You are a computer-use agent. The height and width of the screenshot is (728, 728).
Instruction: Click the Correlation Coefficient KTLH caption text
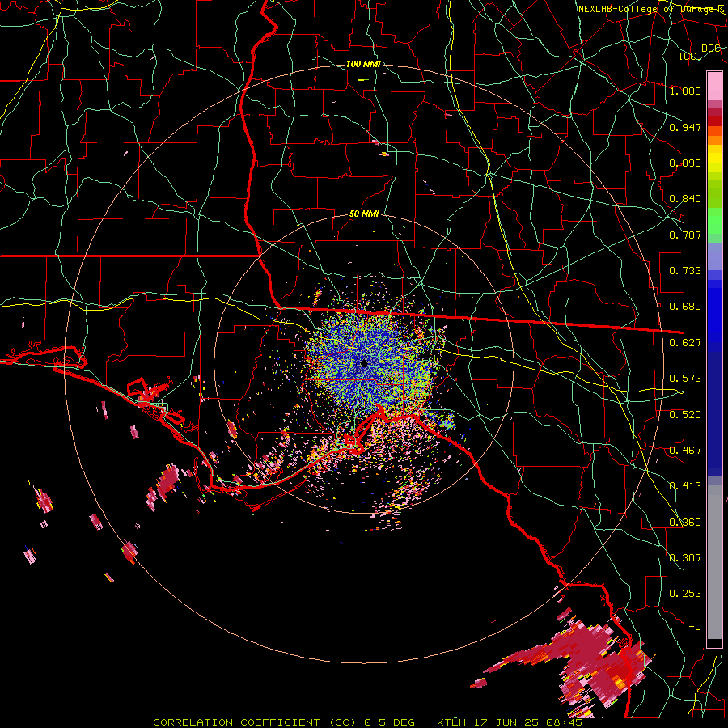pos(367,722)
